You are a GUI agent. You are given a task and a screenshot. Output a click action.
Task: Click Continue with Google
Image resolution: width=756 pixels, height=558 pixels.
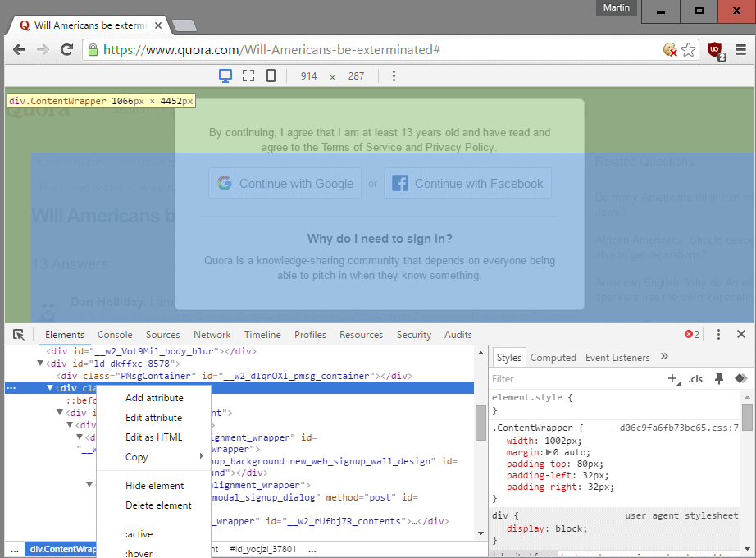(285, 183)
